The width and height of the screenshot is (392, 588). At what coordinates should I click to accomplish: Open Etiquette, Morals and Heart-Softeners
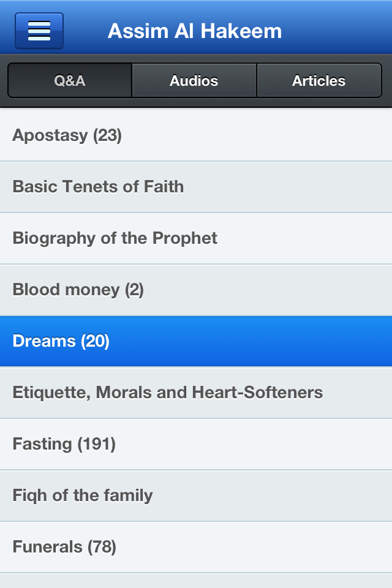pos(196,393)
